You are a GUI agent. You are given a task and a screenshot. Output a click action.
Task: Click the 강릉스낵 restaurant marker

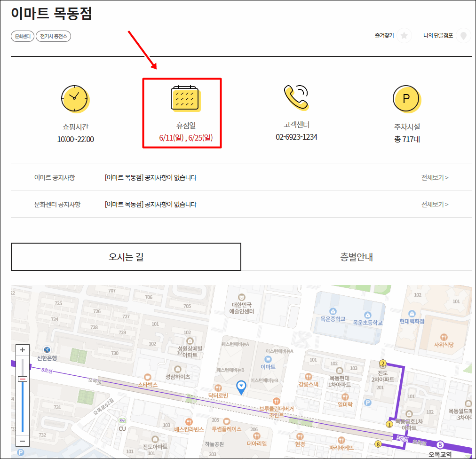click(x=309, y=377)
